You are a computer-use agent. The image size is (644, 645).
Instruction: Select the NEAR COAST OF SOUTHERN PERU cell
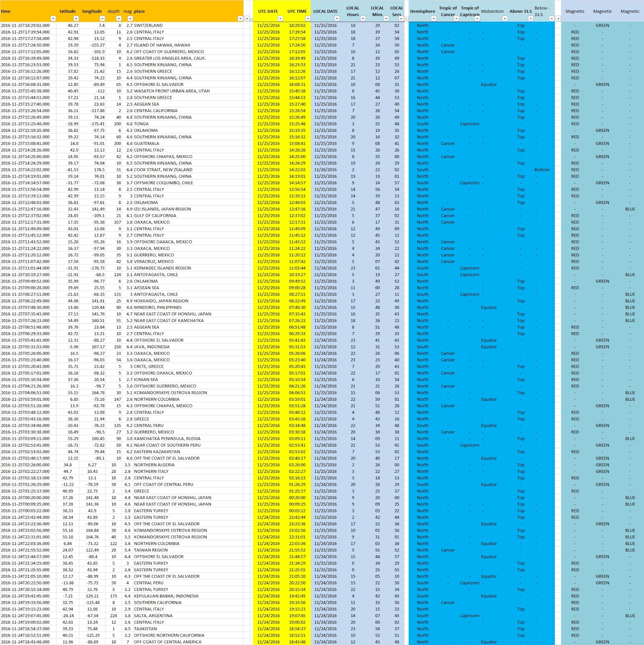188,445
